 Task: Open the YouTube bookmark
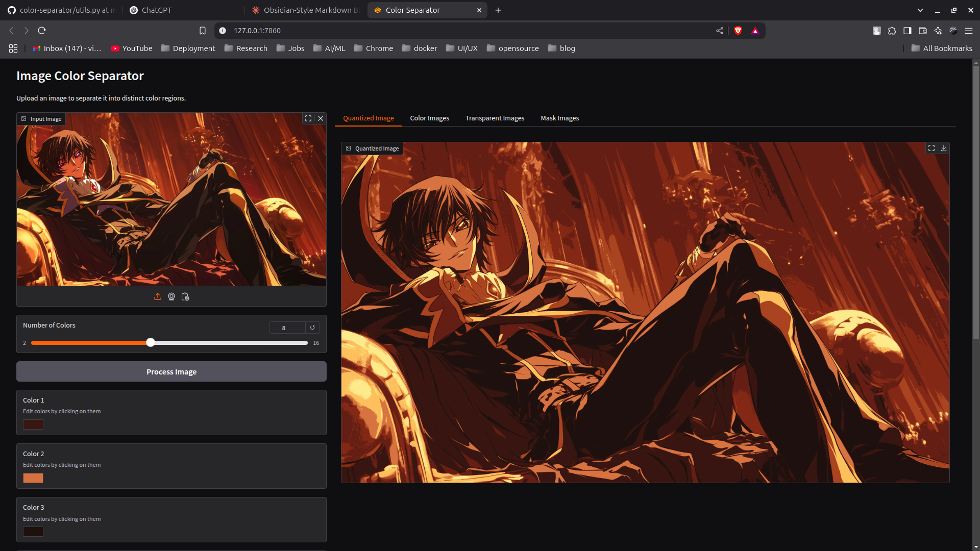click(132, 48)
